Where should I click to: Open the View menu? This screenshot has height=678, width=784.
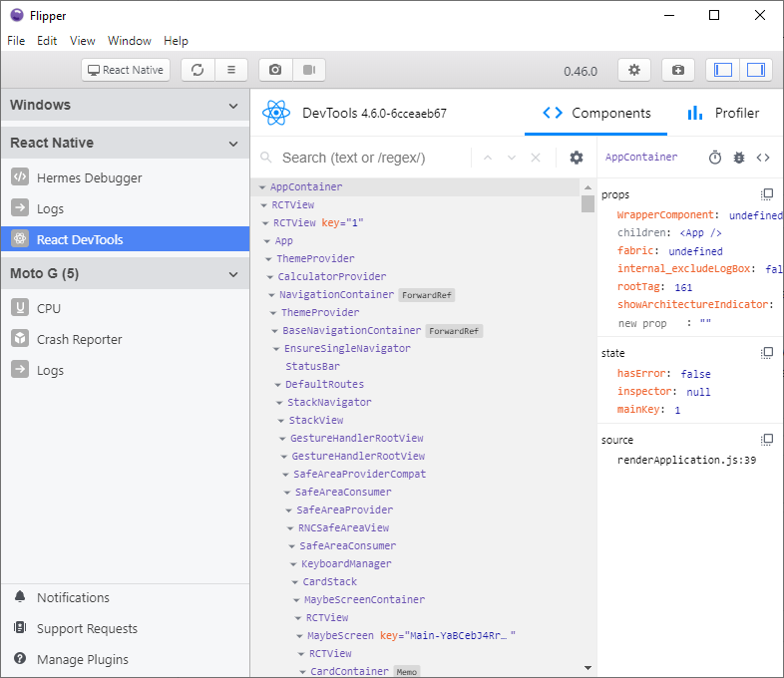pos(82,41)
